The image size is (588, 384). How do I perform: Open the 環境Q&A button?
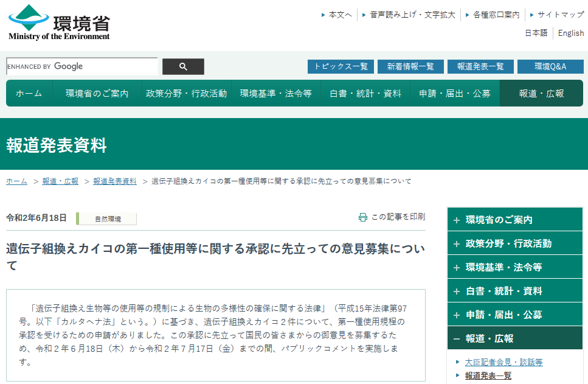pos(550,66)
